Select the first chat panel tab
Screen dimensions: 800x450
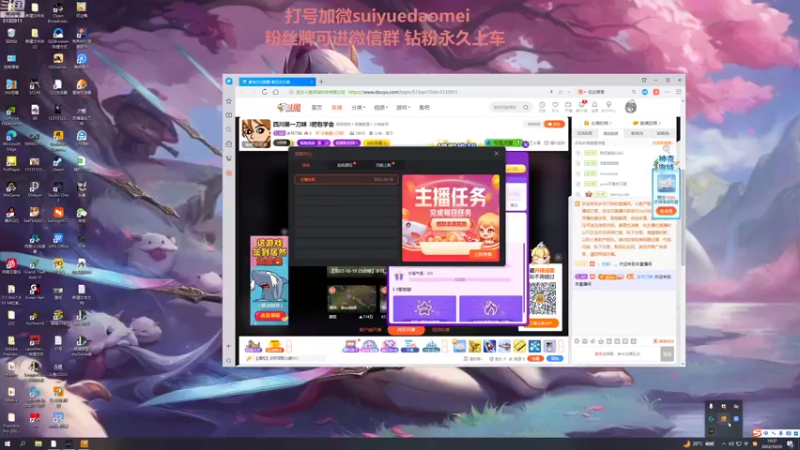pos(584,133)
